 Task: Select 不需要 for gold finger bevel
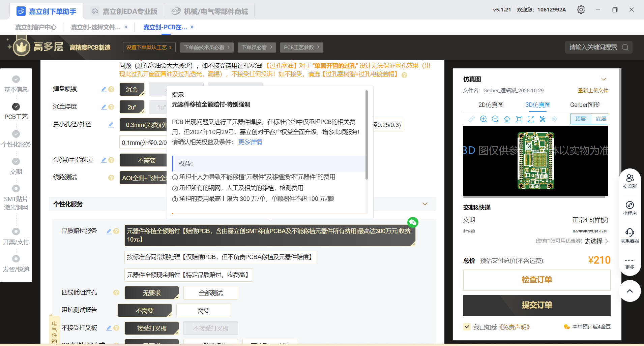(x=143, y=160)
